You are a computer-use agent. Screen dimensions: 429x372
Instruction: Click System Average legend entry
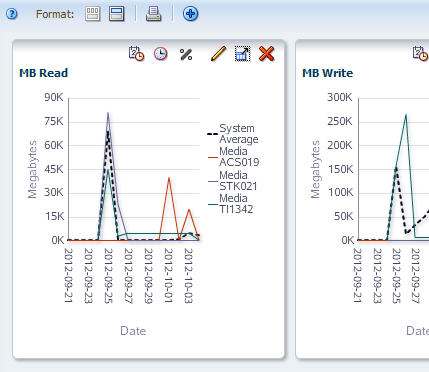[233, 134]
